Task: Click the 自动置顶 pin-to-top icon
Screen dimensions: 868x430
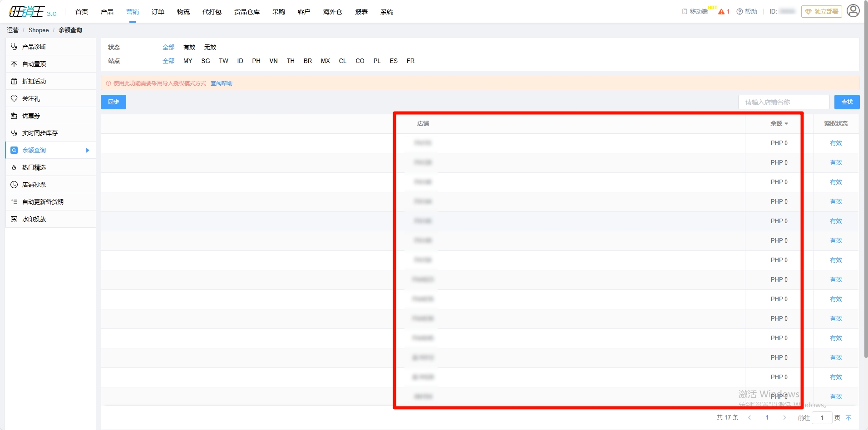Action: point(14,64)
